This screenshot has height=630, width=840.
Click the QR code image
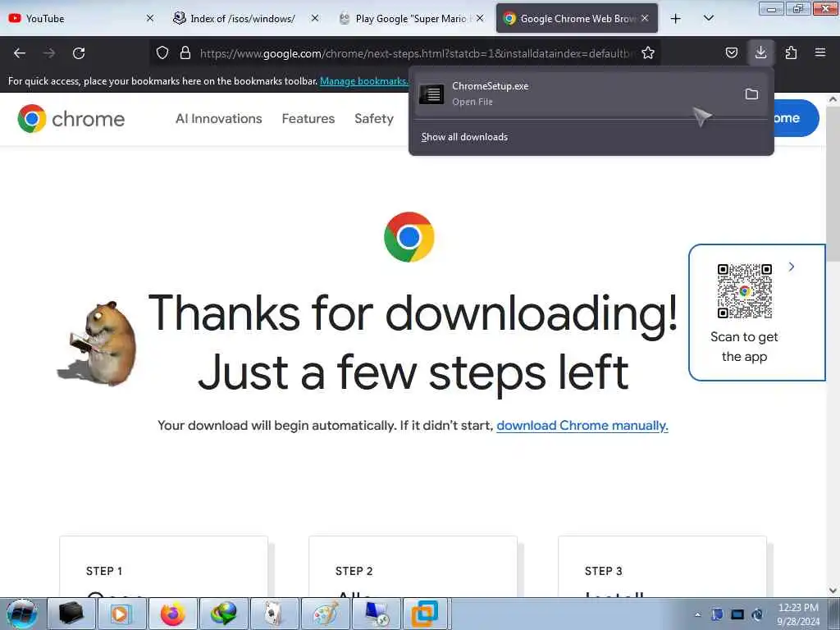pyautogui.click(x=745, y=291)
